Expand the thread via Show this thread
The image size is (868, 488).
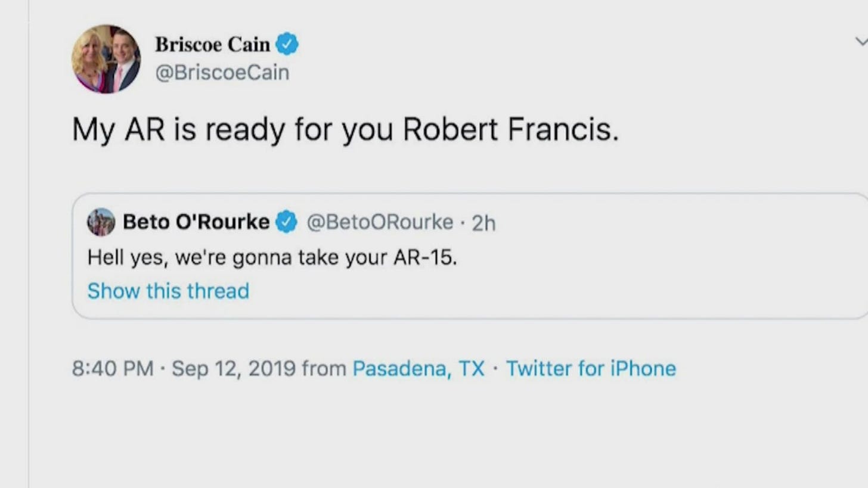point(168,291)
